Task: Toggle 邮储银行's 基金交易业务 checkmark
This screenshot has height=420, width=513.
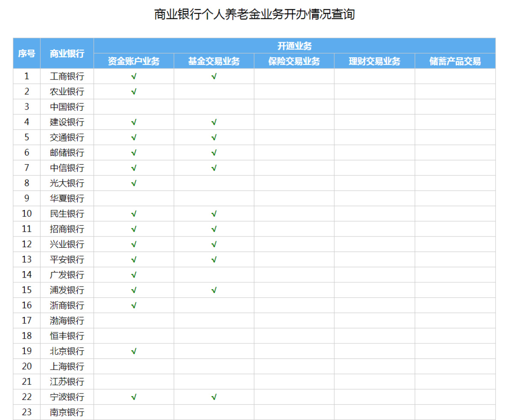Action: [214, 152]
